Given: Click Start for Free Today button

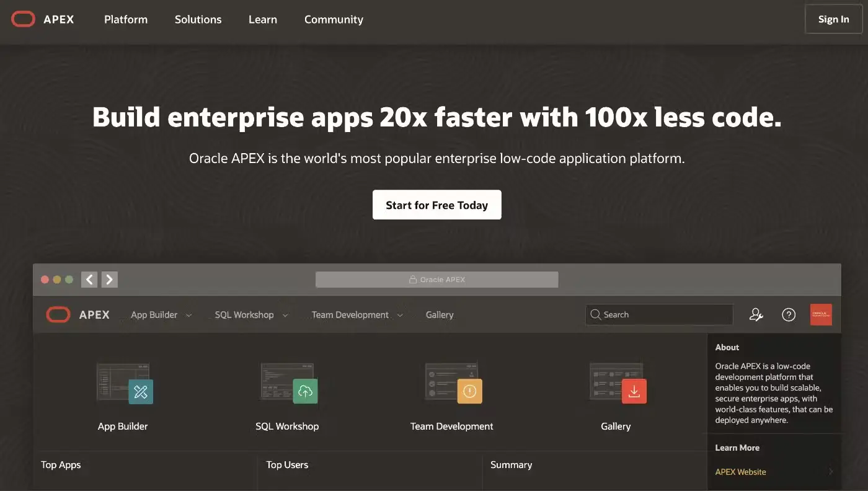Looking at the screenshot, I should pyautogui.click(x=436, y=205).
